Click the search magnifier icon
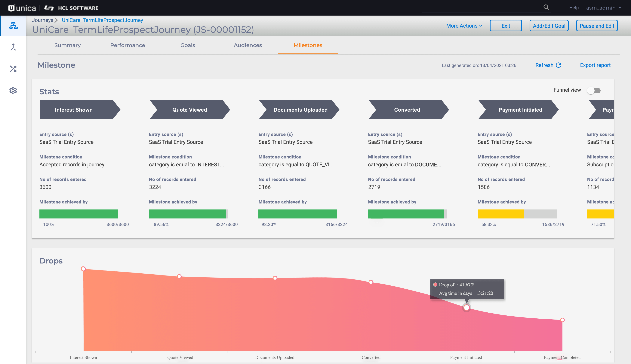Screen dimensions: 631x364 pyautogui.click(x=546, y=8)
